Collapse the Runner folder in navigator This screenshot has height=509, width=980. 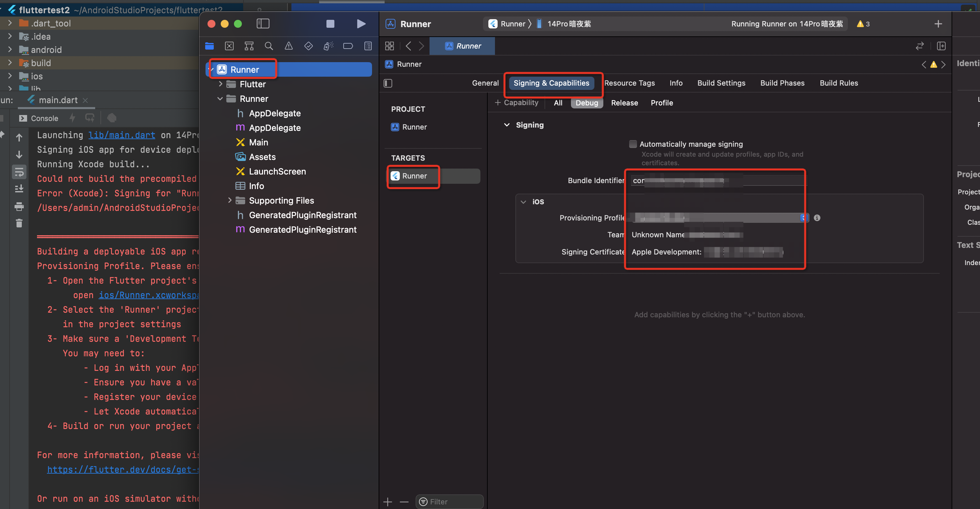point(220,98)
